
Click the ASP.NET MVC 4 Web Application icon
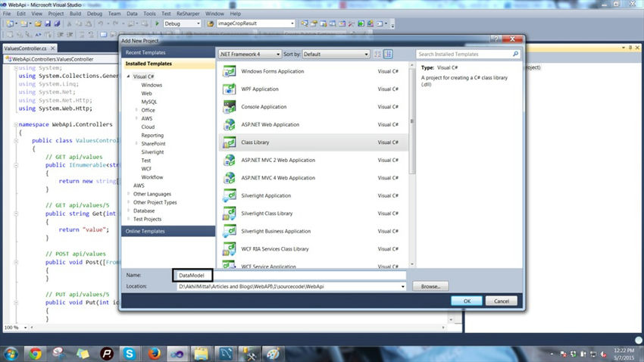click(x=229, y=178)
